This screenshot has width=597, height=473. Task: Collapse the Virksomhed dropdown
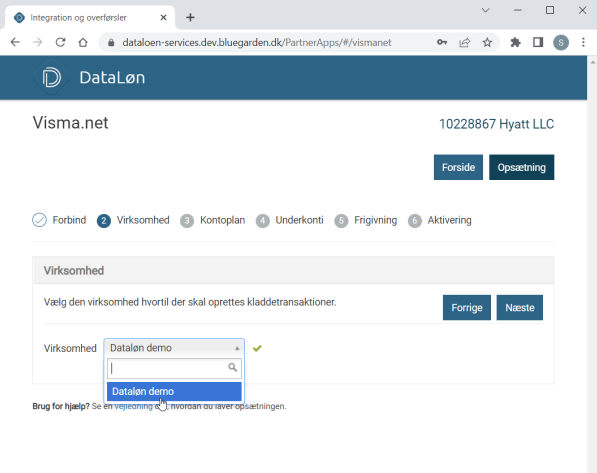(174, 348)
